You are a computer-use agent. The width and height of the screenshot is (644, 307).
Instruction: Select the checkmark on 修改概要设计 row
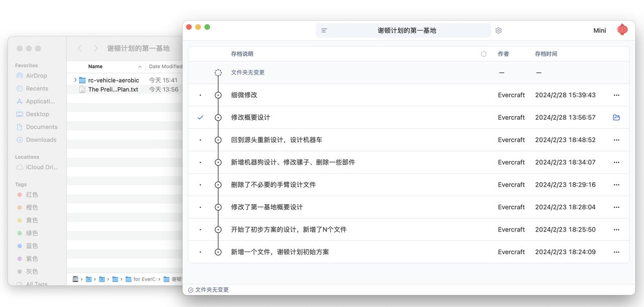pos(200,117)
